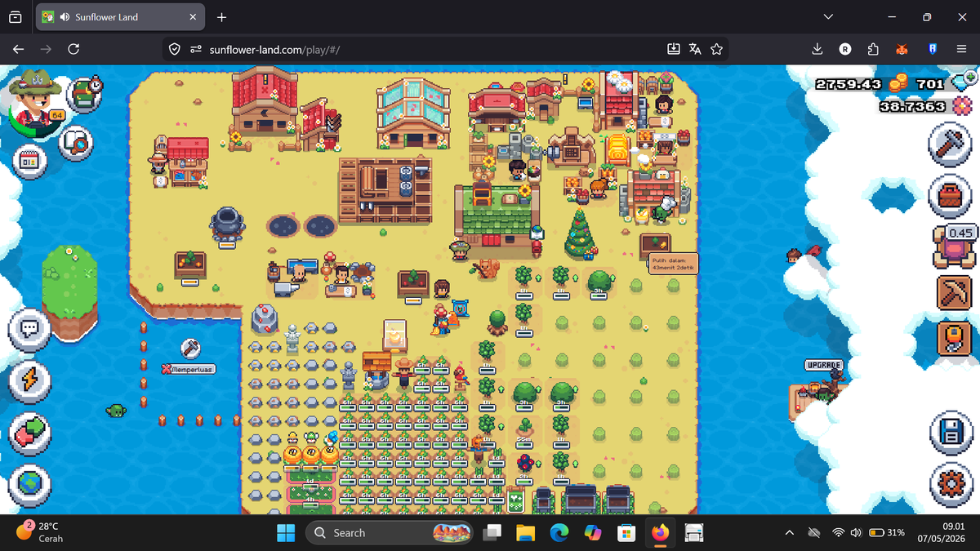Click the address bar URL sunflower-land.com

275,50
